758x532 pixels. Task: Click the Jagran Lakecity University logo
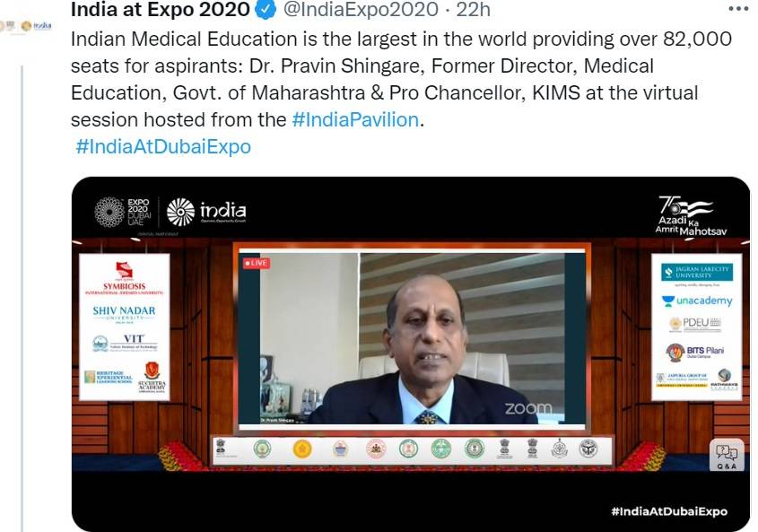click(x=697, y=273)
